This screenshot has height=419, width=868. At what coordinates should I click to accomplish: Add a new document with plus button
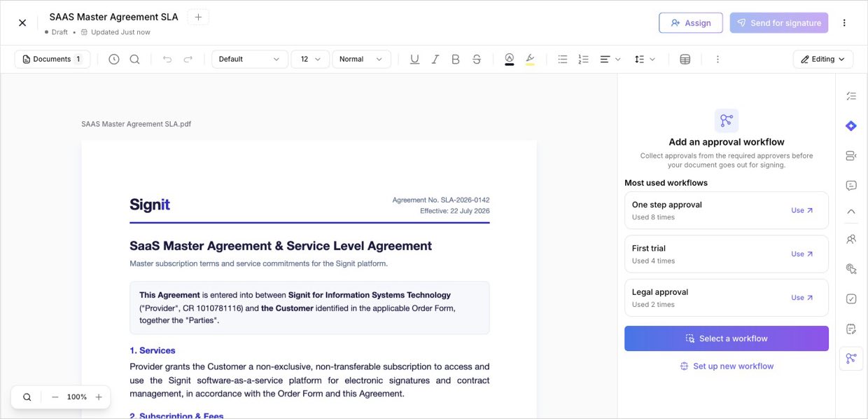coord(198,17)
